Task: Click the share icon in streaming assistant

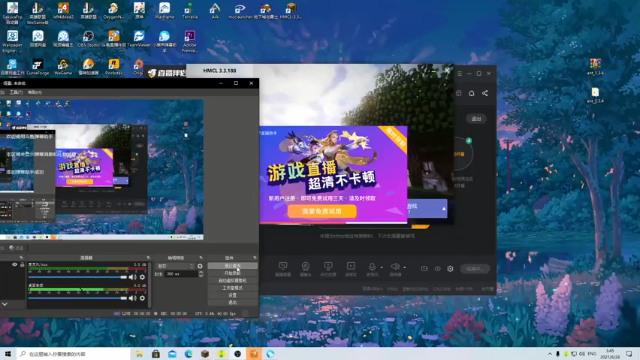Action: point(485,93)
